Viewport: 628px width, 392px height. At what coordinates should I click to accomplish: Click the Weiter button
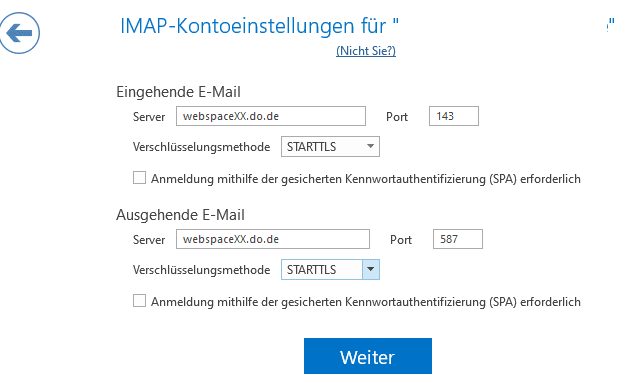pos(368,356)
